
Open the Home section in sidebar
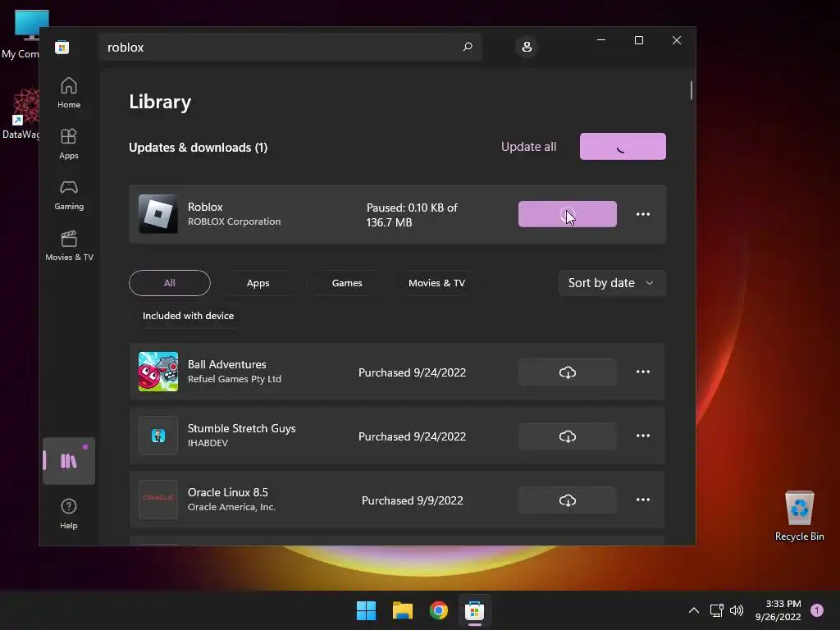click(69, 94)
